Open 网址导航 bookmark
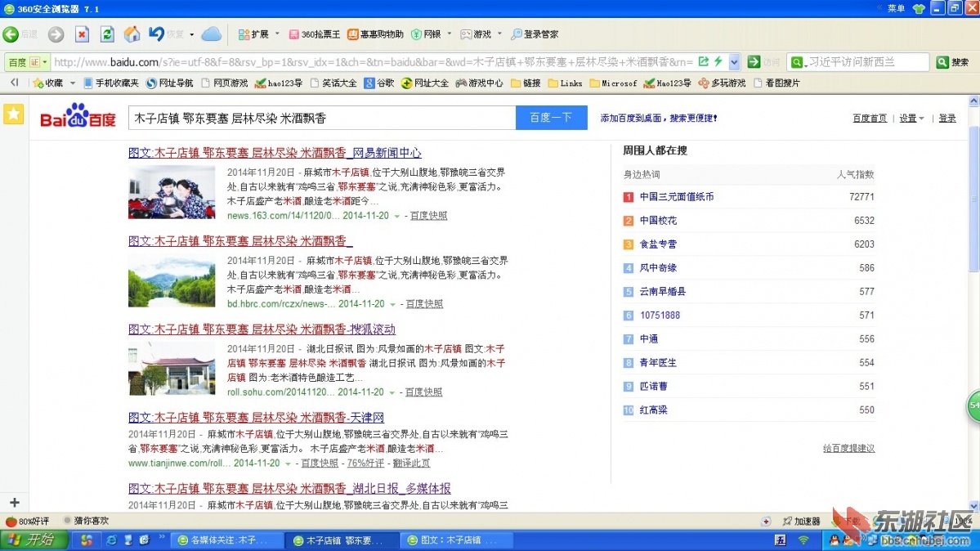 169,83
